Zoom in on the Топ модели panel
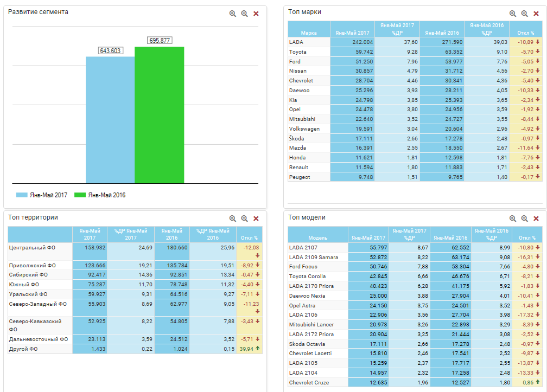 click(513, 219)
